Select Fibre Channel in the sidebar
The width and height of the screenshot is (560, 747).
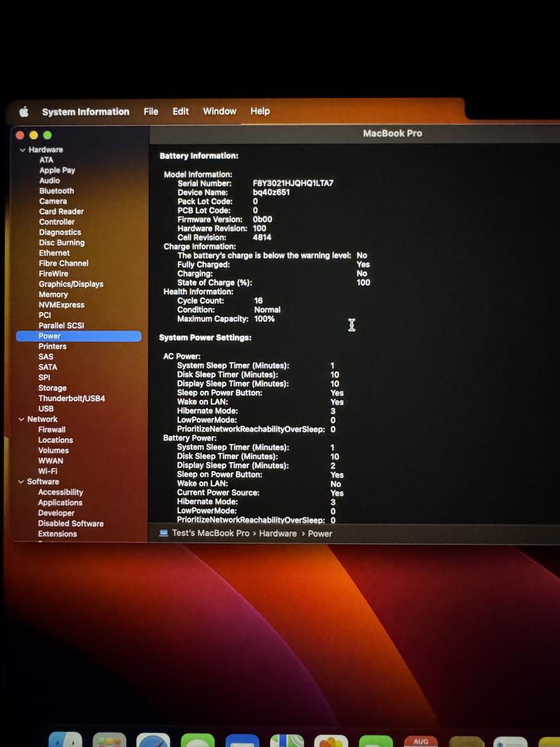(64, 264)
